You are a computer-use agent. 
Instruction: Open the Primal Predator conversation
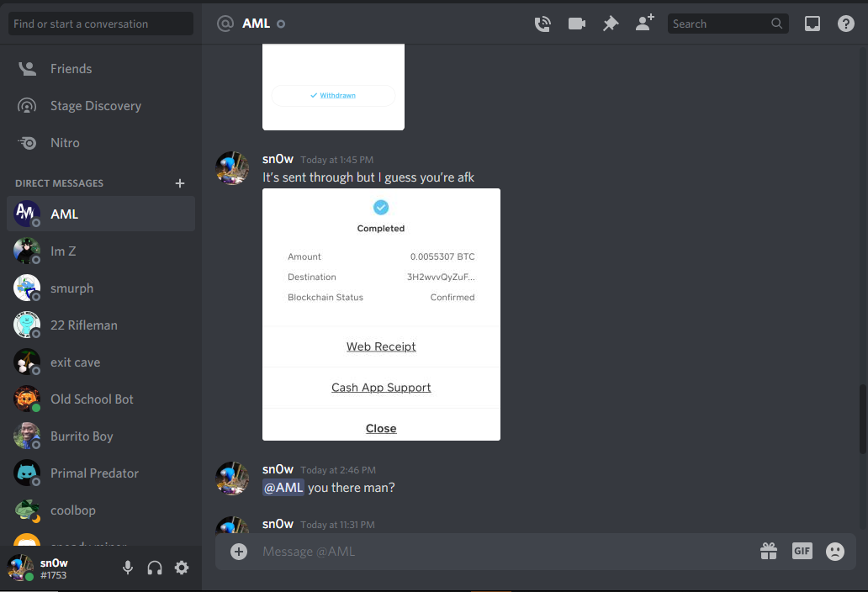[101, 473]
